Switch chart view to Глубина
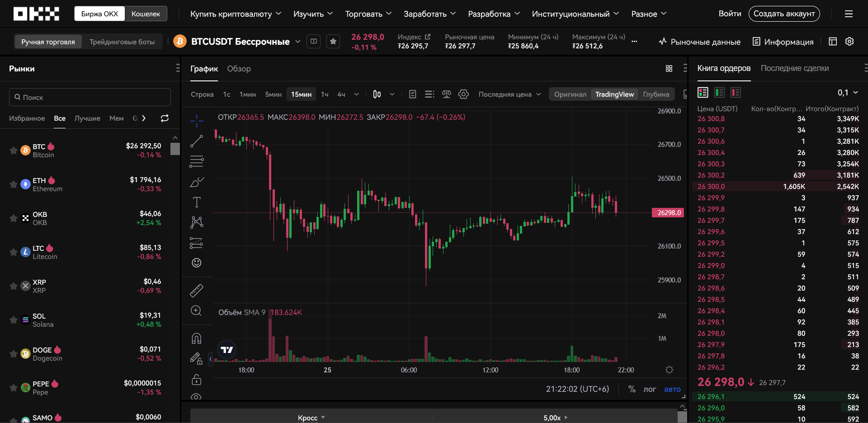Image resolution: width=868 pixels, height=423 pixels. (656, 94)
